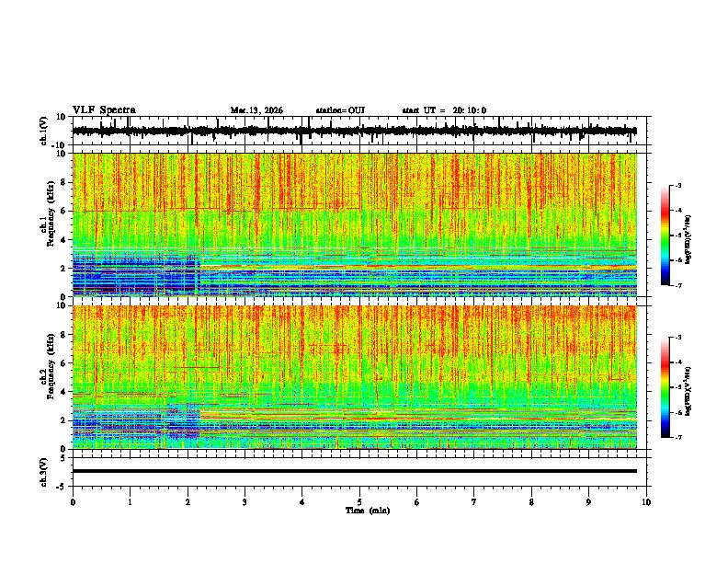Click the ch.2 color scale bar
The height and width of the screenshot is (563, 728).
click(x=665, y=387)
